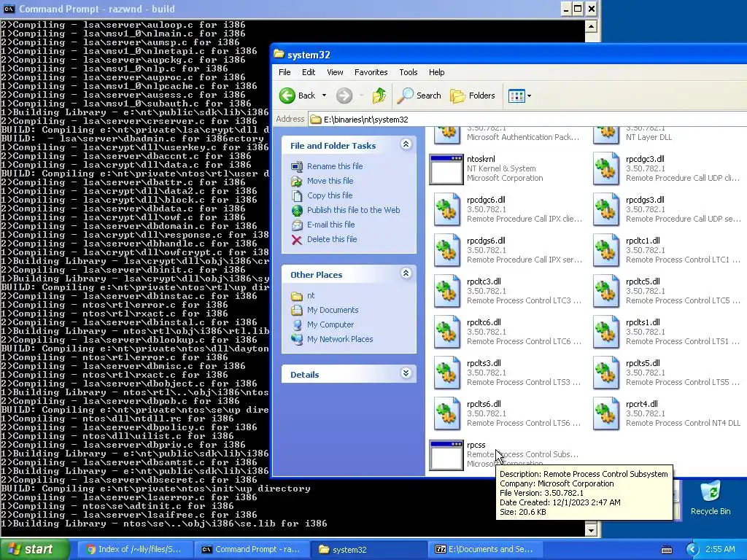Open the Search pane in Explorer
The image size is (747, 560).
(419, 96)
